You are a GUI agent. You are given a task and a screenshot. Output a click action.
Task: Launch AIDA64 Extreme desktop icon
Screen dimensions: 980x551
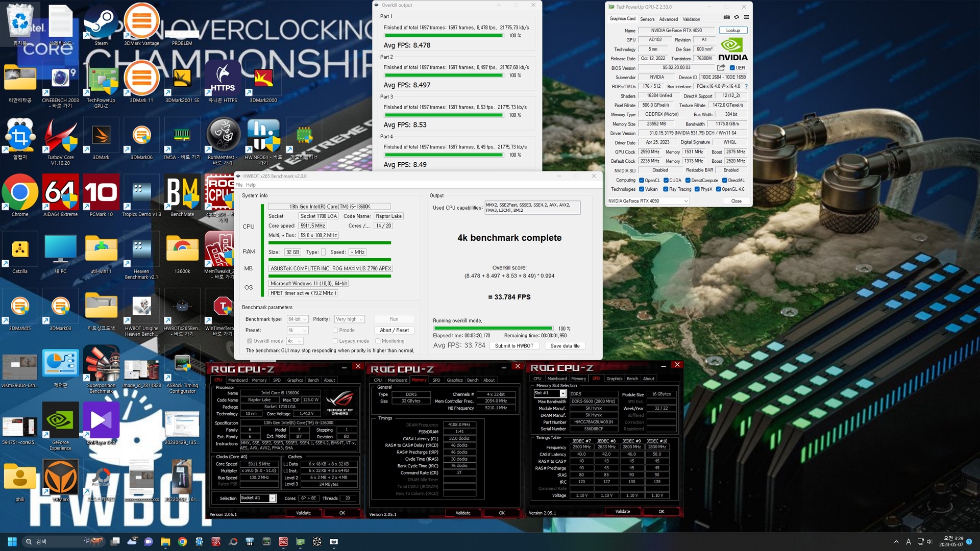click(x=60, y=196)
